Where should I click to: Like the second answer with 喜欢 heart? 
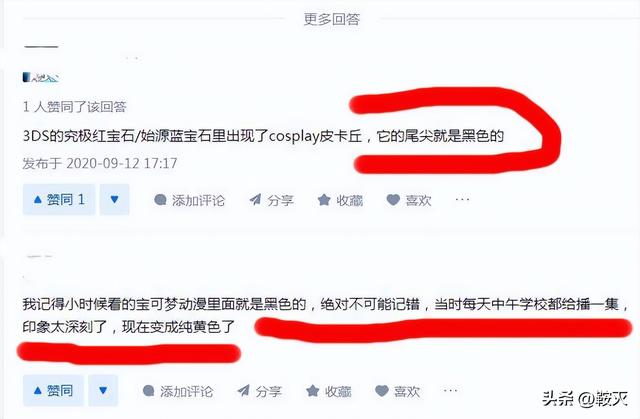pos(398,392)
